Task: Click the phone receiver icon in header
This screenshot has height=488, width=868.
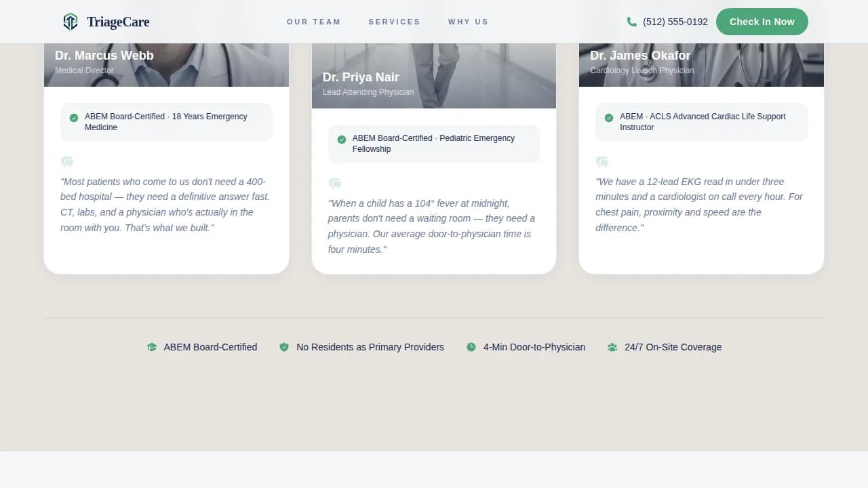Action: pyautogui.click(x=631, y=21)
